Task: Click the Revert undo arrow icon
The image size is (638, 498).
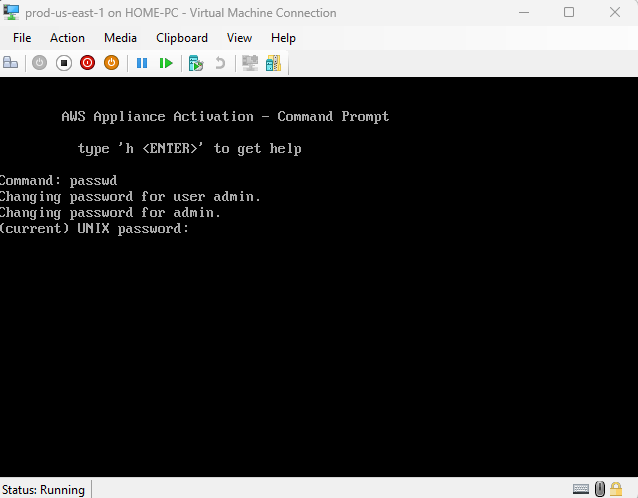Action: click(220, 63)
